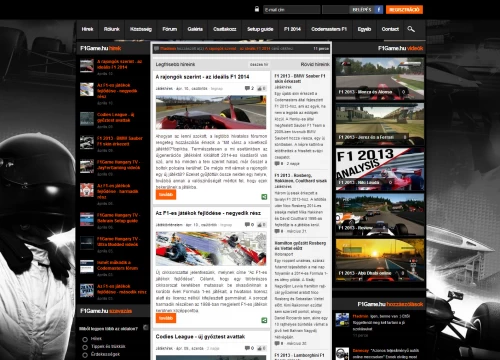Open short news 'Hamilton győzött Rosberg és Vettel előtt'
This screenshot has width=500, height=360.
tap(300, 246)
